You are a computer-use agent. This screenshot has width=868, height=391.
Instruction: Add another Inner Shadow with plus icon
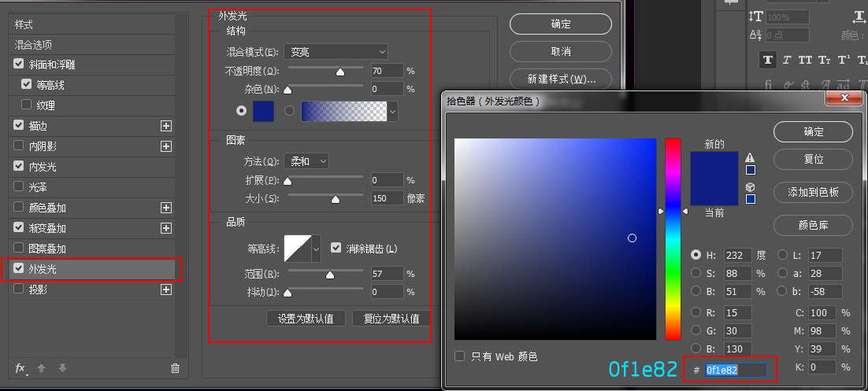point(165,146)
